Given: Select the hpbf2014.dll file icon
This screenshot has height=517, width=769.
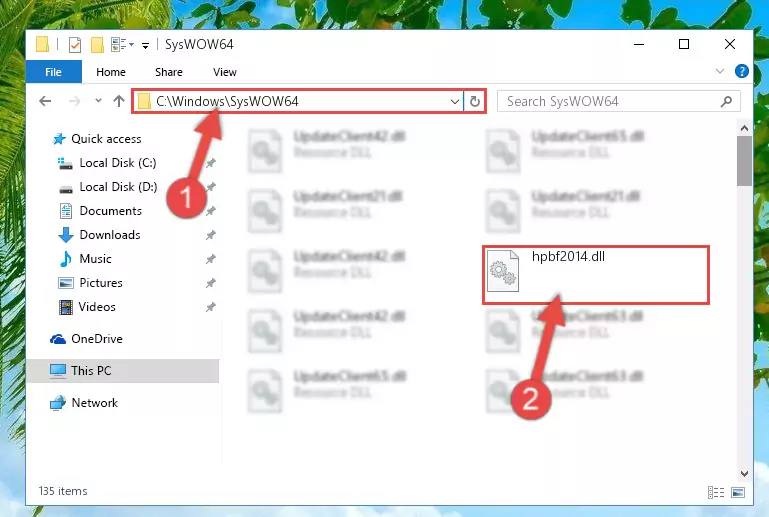Looking at the screenshot, I should tap(503, 271).
